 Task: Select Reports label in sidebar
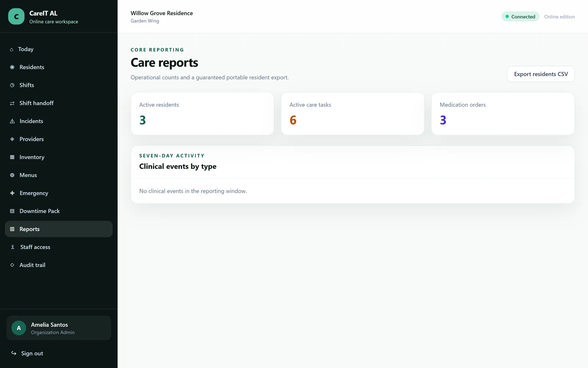pyautogui.click(x=29, y=229)
